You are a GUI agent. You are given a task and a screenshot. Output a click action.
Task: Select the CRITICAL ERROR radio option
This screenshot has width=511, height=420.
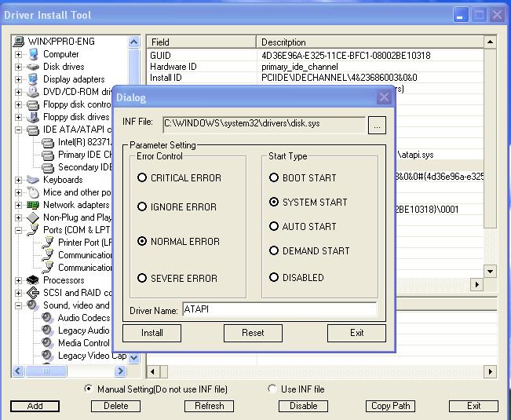[142, 178]
